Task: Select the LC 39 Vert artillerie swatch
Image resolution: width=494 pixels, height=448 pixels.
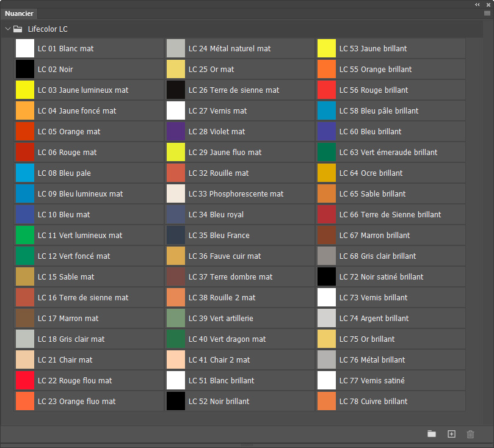Action: (x=176, y=319)
